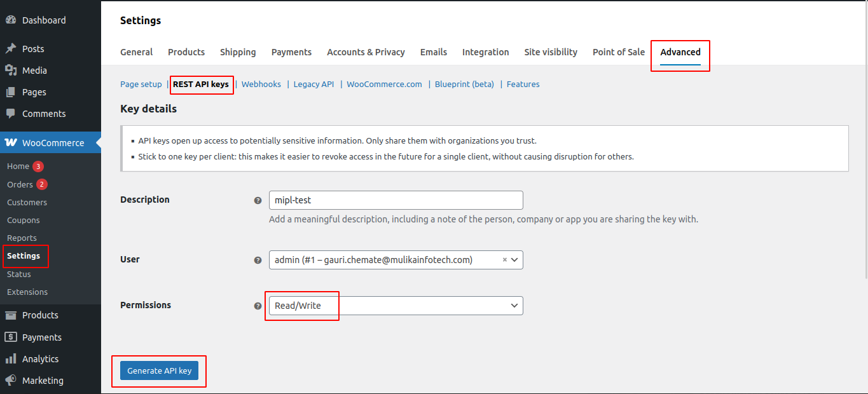Go to the Legacy API link
The width and height of the screenshot is (868, 394).
click(x=313, y=84)
